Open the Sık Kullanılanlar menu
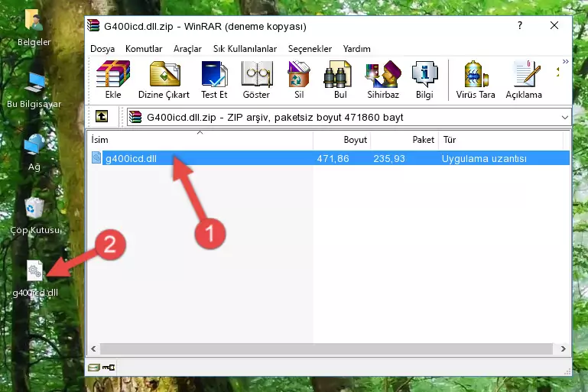 (245, 49)
